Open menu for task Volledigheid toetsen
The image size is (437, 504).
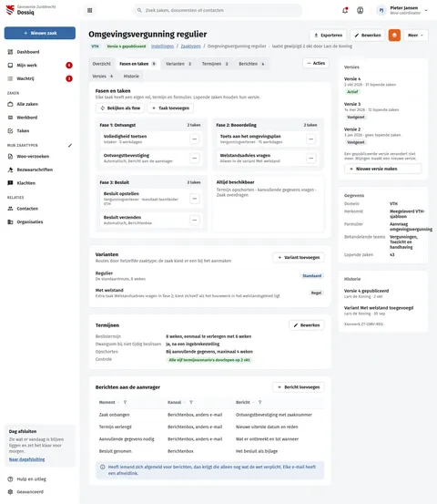click(195, 139)
